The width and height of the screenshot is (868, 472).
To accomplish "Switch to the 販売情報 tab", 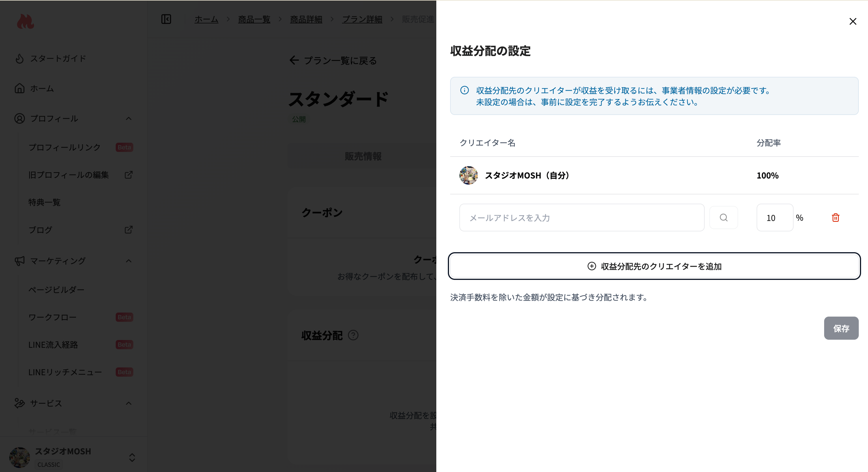I will tap(363, 156).
